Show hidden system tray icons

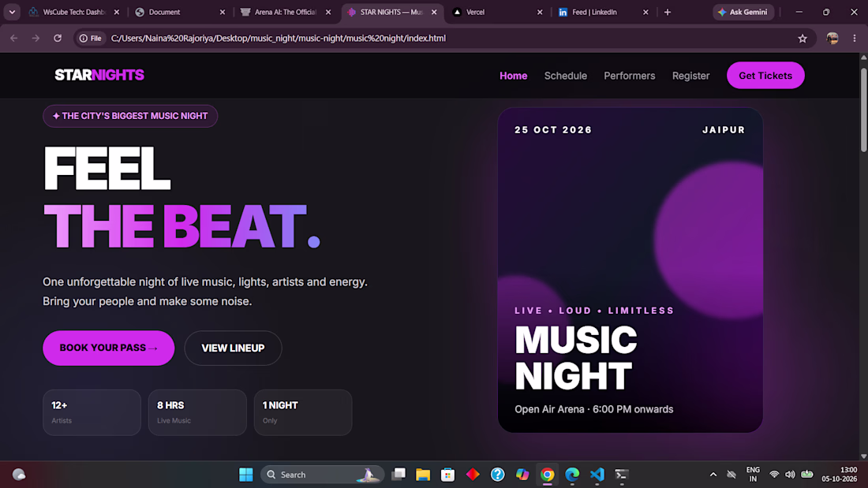coord(713,474)
